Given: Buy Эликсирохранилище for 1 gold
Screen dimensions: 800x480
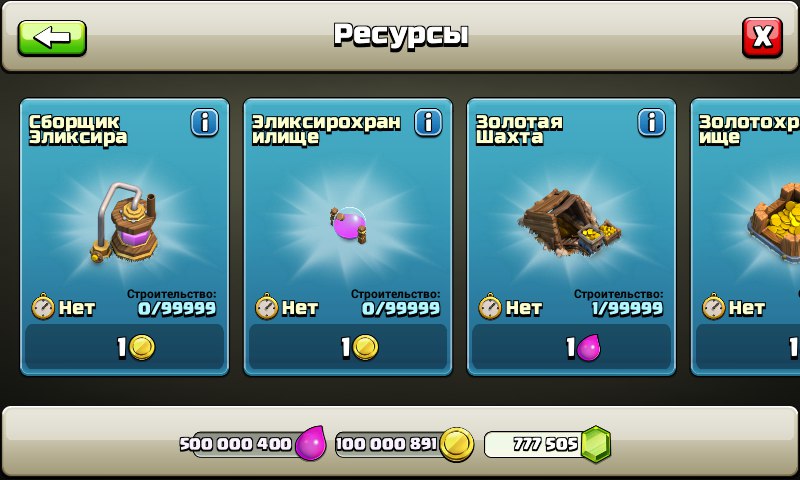Looking at the screenshot, I should pos(348,347).
